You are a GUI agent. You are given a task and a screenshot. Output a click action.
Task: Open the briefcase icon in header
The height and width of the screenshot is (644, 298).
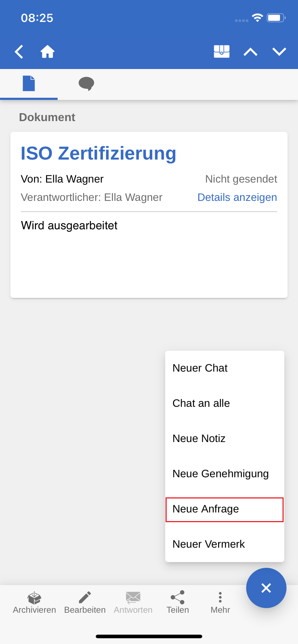(x=222, y=51)
